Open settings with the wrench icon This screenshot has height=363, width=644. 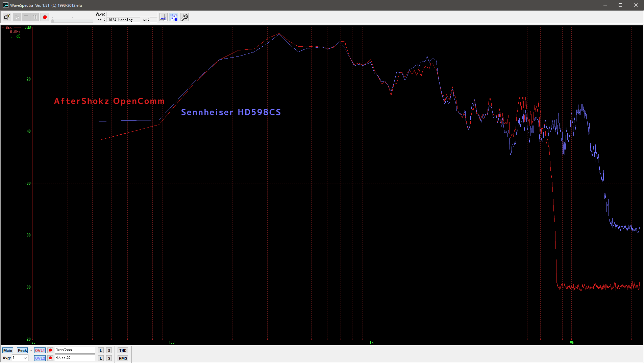pos(184,17)
